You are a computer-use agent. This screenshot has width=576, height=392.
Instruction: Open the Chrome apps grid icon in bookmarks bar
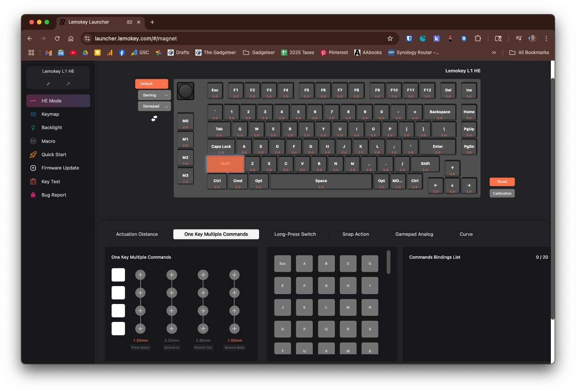(31, 53)
